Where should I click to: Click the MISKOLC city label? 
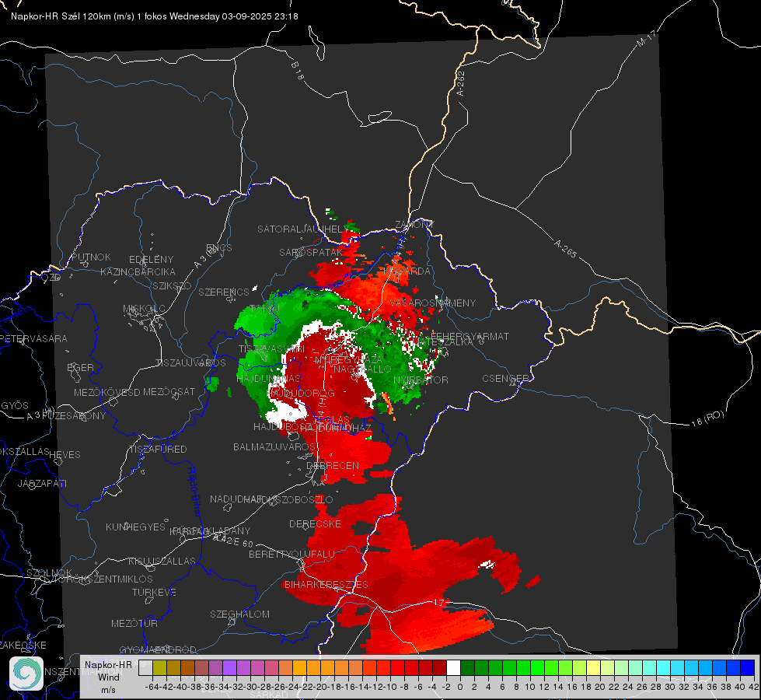144,309
